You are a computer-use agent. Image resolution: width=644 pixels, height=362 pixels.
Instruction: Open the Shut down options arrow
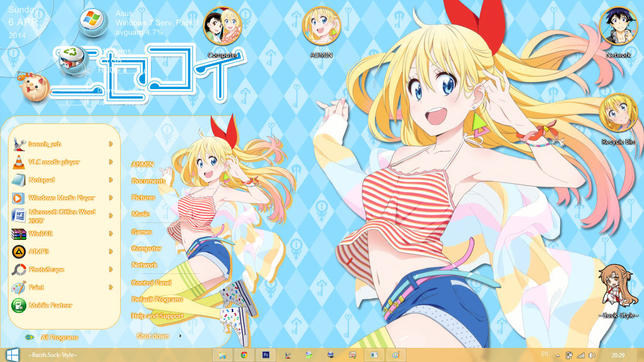(x=180, y=336)
